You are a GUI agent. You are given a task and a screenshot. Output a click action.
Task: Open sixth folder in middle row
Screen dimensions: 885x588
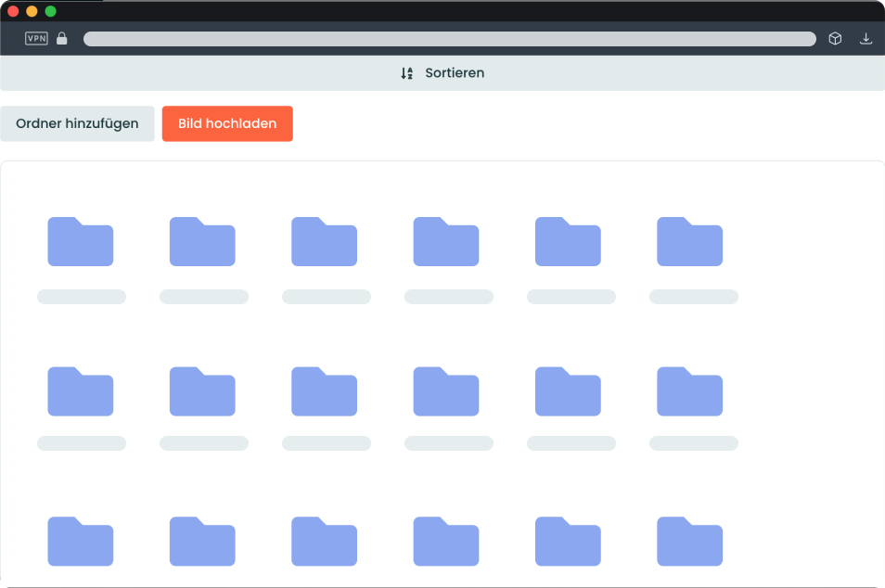tap(690, 391)
